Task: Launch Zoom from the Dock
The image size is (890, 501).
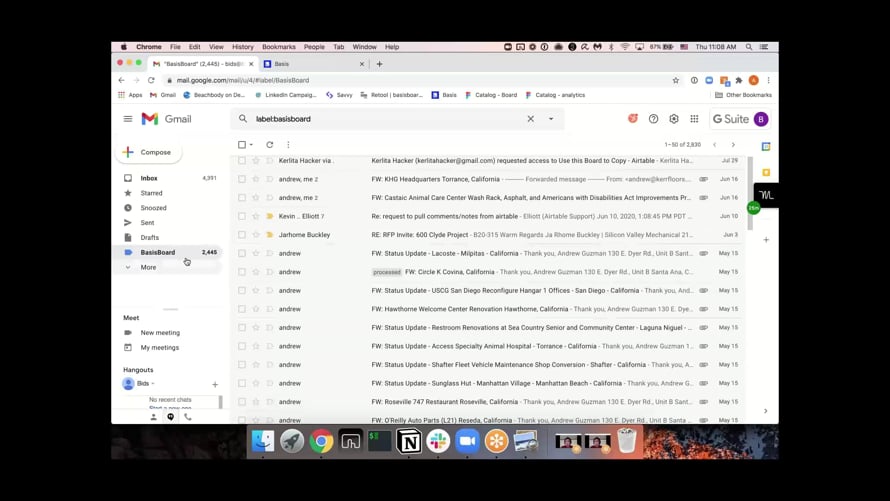Action: pos(467,441)
